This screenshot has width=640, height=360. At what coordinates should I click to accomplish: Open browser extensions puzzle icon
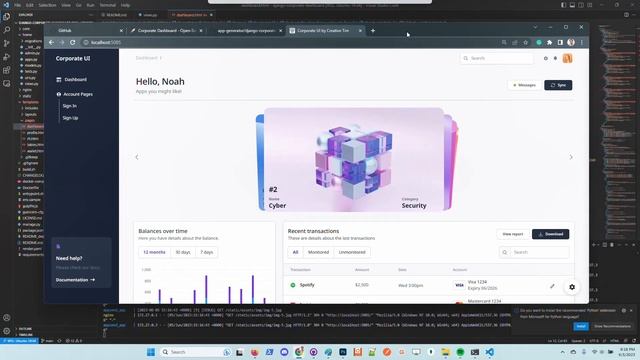click(549, 42)
